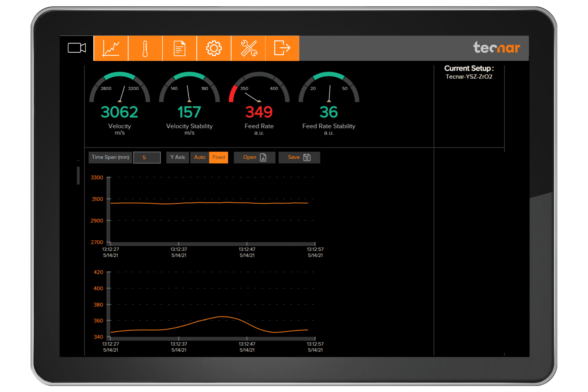Click the Open file button
The width and height of the screenshot is (588, 392).
(254, 157)
